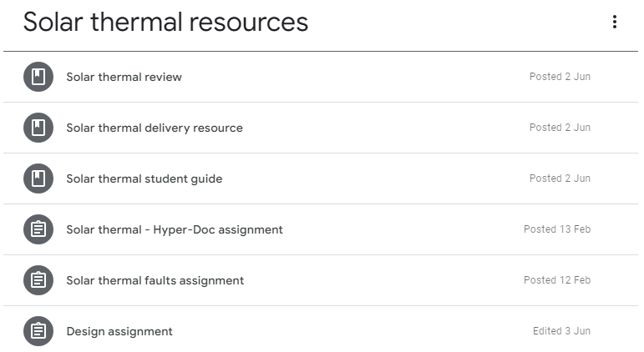Open the Solar thermal review title
Screen dimensions: 644x352
click(124, 77)
